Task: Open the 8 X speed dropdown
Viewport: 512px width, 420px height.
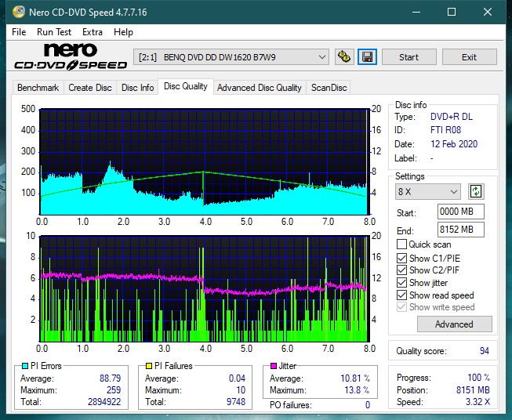Action: click(x=428, y=191)
